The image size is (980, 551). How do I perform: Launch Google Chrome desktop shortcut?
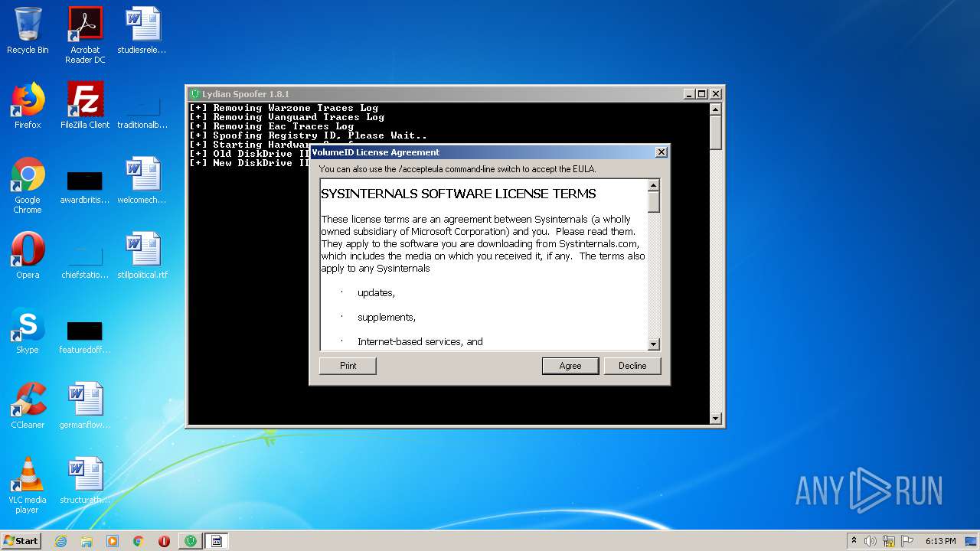(28, 185)
